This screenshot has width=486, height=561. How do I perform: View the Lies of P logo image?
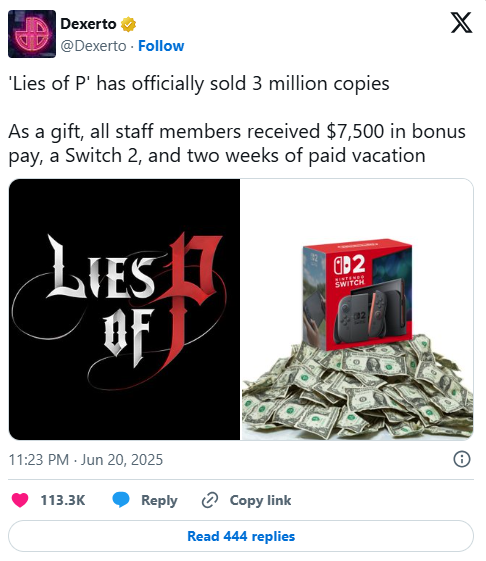coord(124,309)
